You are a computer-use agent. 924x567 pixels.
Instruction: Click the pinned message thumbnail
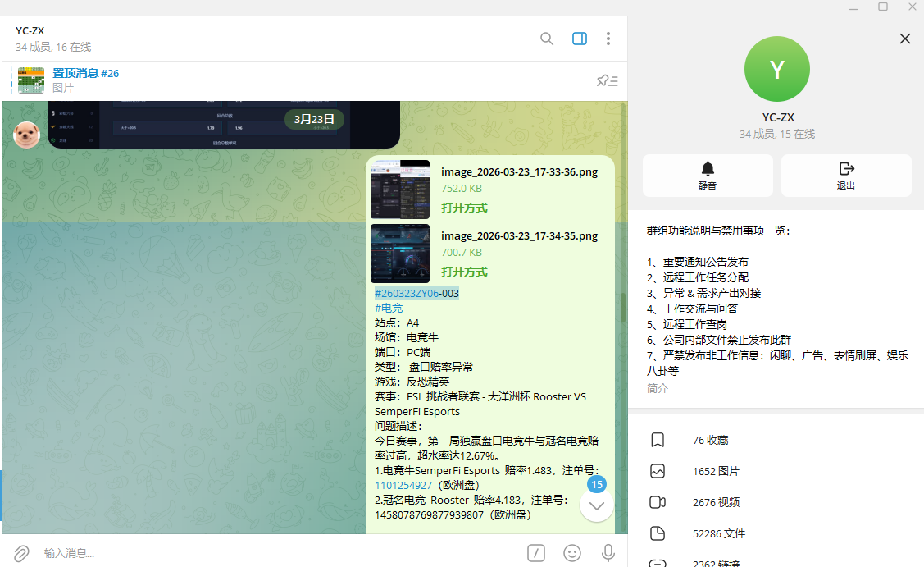30,80
